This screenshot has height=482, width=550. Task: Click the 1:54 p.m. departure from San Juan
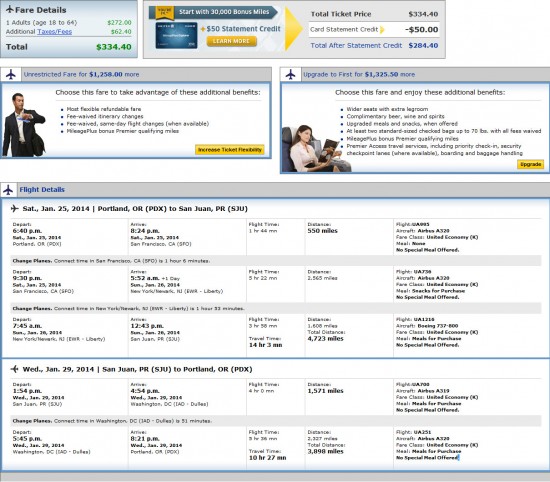click(x=27, y=391)
